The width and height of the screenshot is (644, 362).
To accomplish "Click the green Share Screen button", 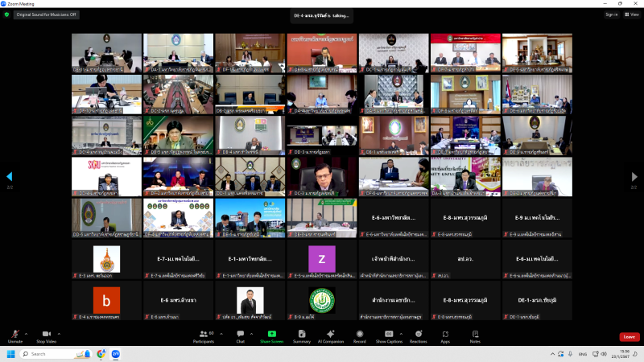I will [271, 335].
